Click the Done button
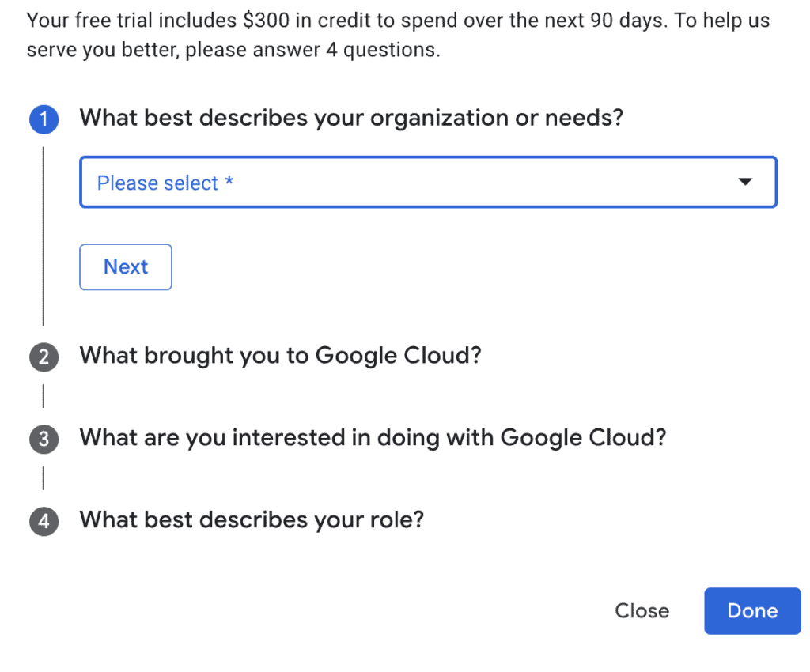The height and width of the screenshot is (672, 810). point(751,610)
